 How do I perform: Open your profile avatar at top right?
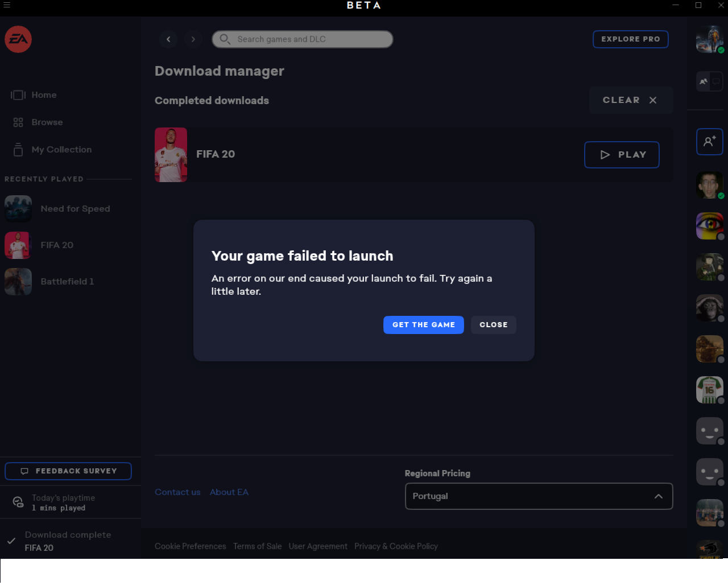coord(710,39)
